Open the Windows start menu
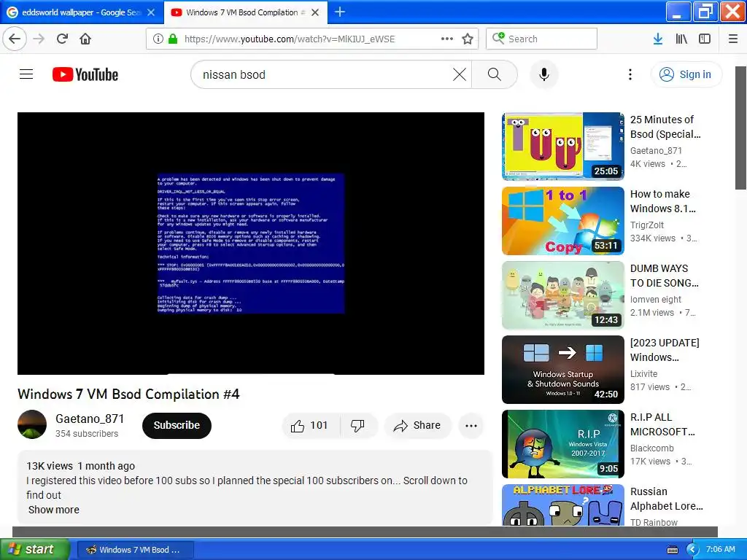747x560 pixels. click(34, 549)
